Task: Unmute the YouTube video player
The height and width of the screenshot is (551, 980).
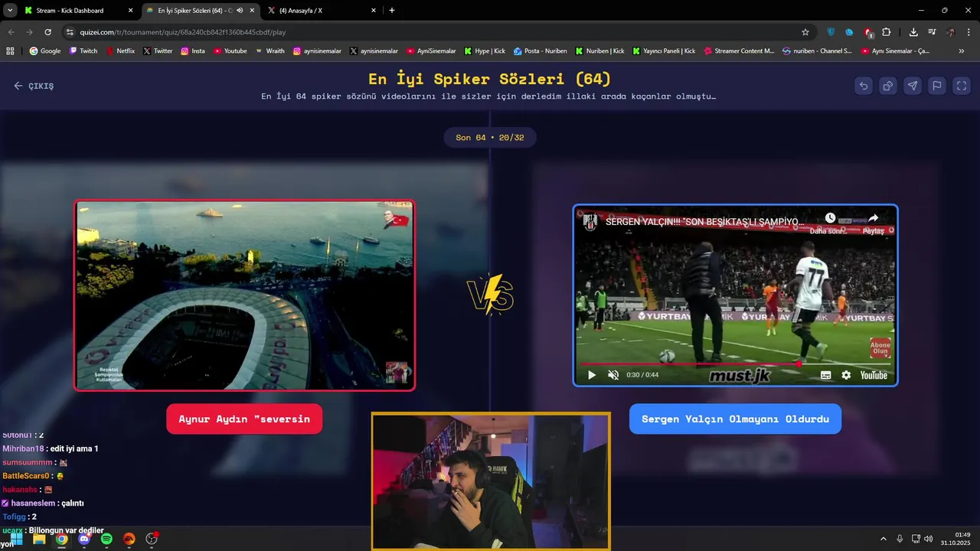Action: [613, 375]
